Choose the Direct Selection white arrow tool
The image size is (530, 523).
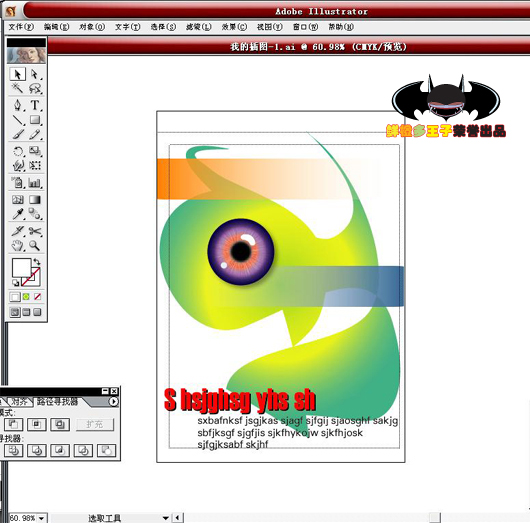click(x=34, y=74)
